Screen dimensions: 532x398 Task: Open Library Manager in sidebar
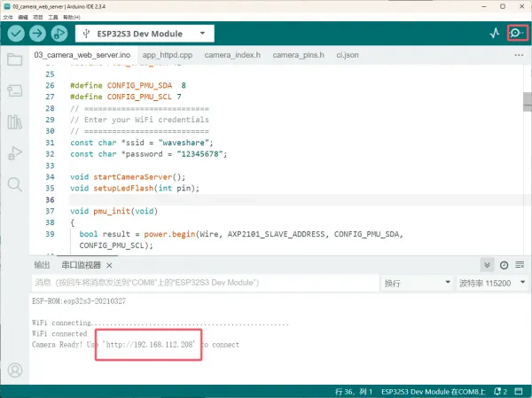click(14, 121)
